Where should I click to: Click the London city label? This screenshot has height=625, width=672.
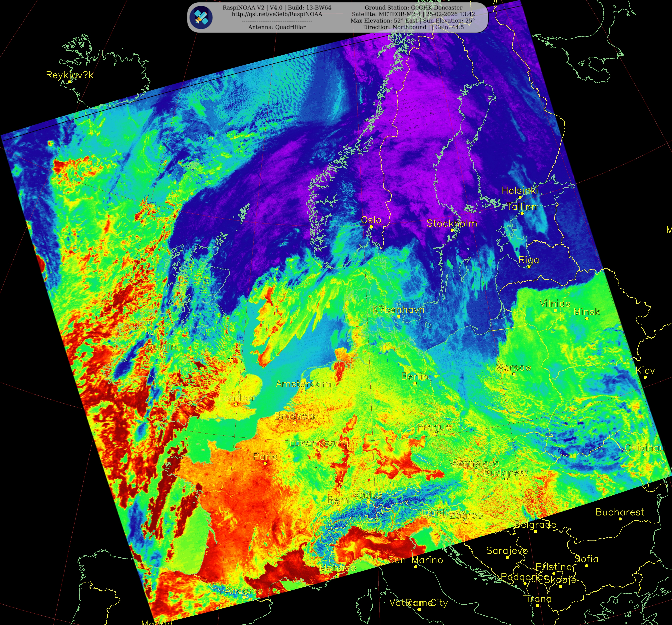(x=236, y=398)
